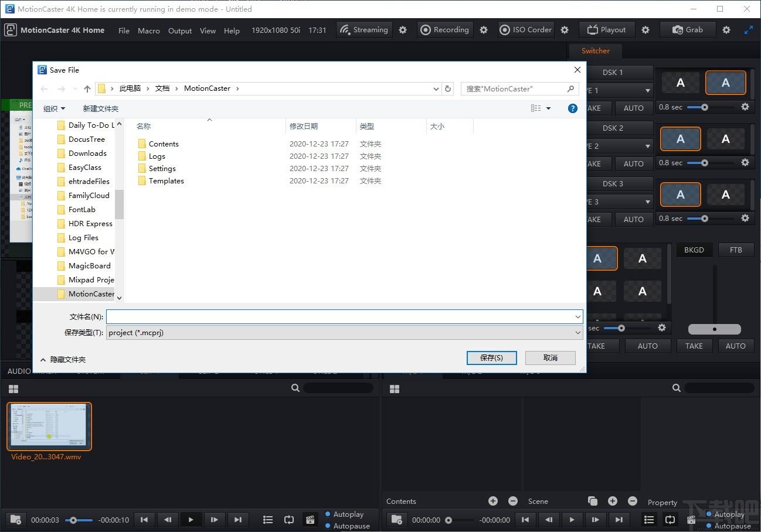Duplicate scene using the copy icon beside Scene
This screenshot has width=761, height=532.
pos(593,501)
